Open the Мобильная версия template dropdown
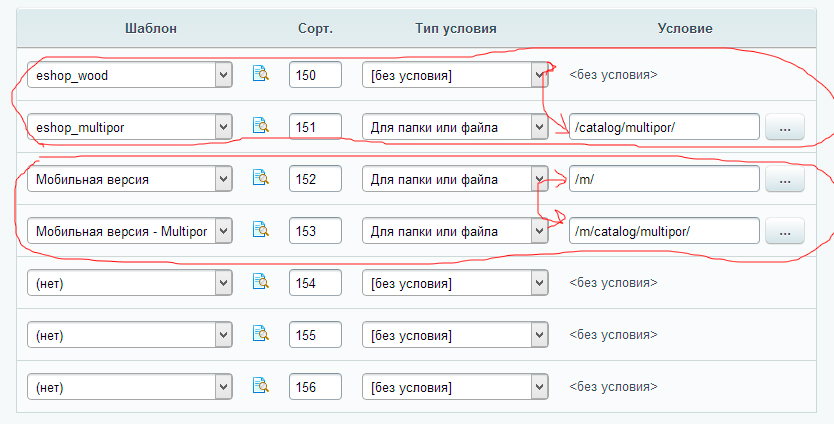 point(129,179)
